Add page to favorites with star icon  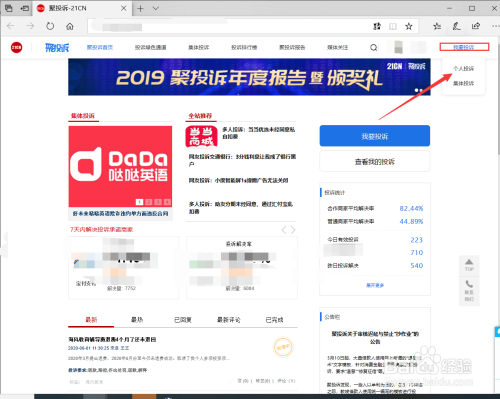[409, 26]
